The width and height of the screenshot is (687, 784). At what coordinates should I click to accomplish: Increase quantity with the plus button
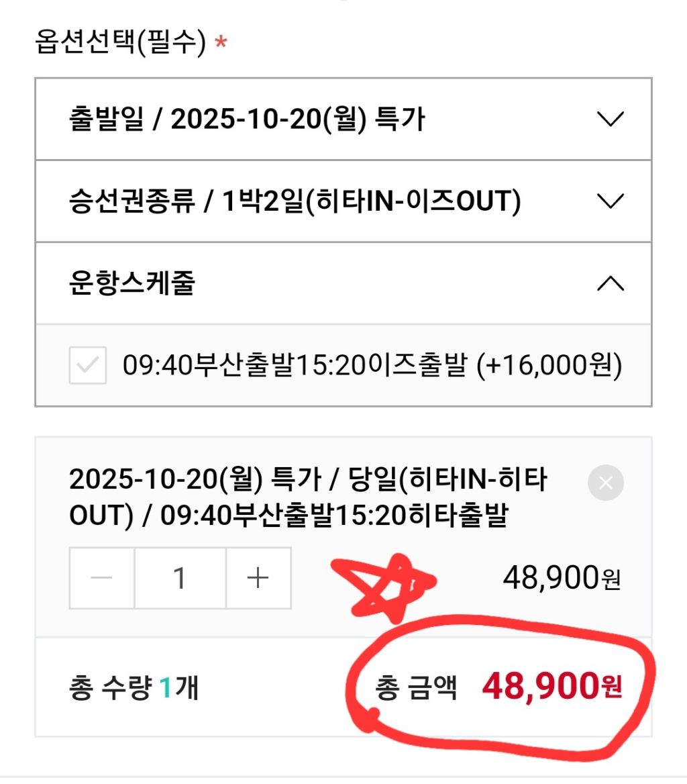(258, 578)
